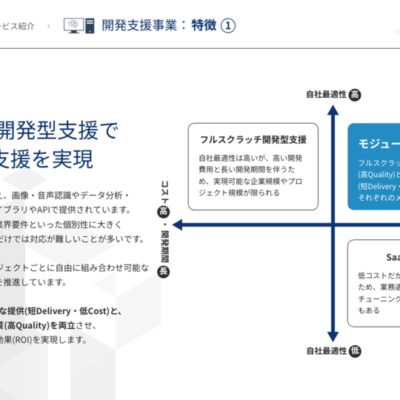
Task: Click the 開発型支援で headline text
Action: 59,130
